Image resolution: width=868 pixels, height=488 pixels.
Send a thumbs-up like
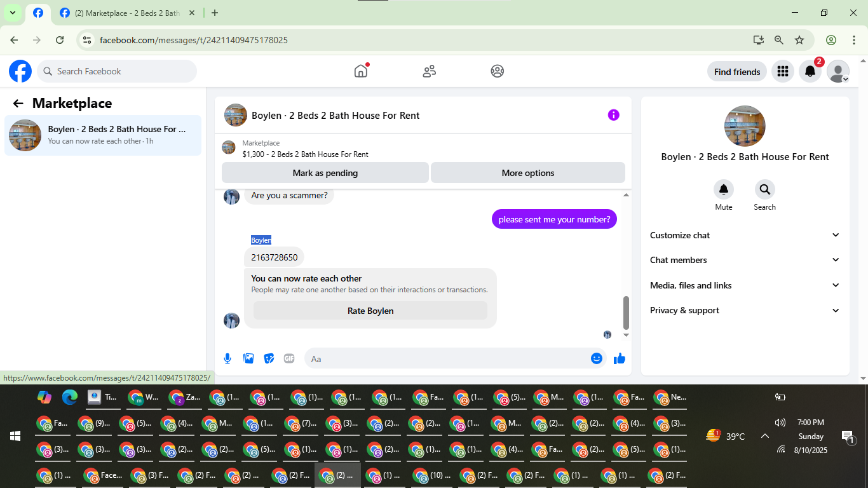(x=620, y=358)
